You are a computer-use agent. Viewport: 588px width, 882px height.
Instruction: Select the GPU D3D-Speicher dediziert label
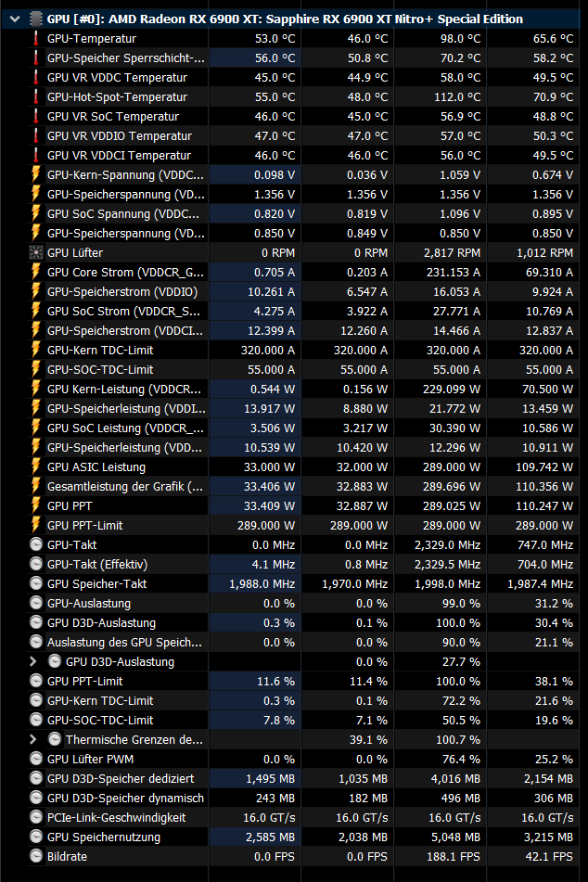tap(121, 778)
